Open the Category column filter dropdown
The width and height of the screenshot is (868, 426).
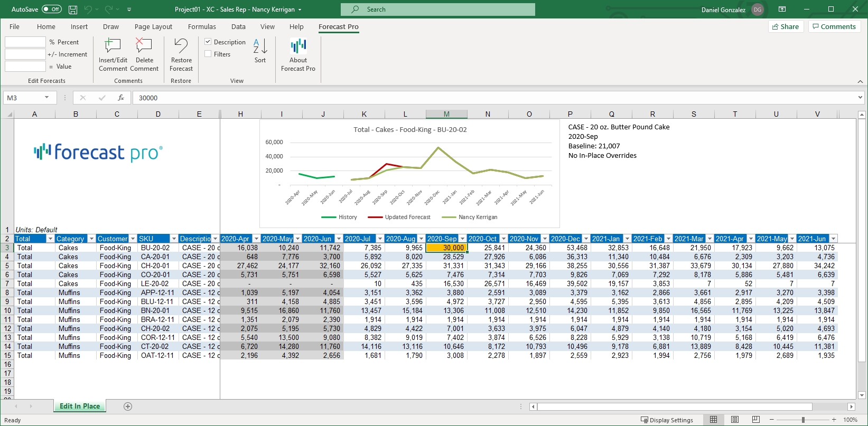(91, 239)
